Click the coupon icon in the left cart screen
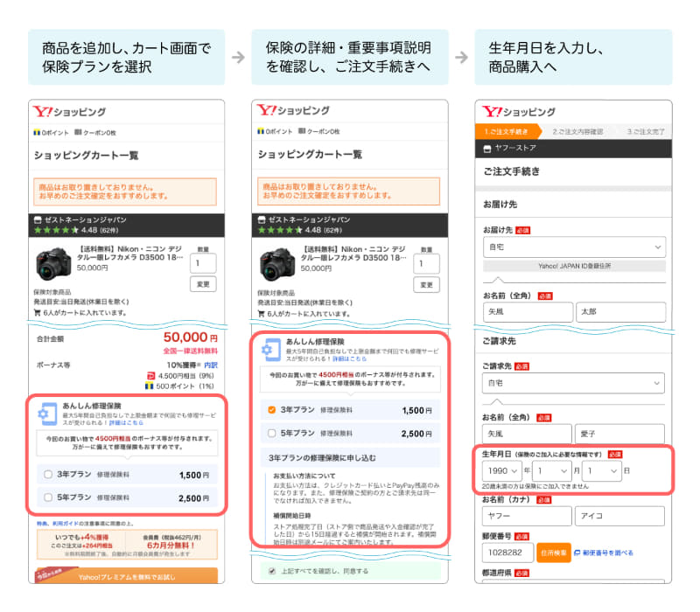The image size is (700, 612). point(77,132)
